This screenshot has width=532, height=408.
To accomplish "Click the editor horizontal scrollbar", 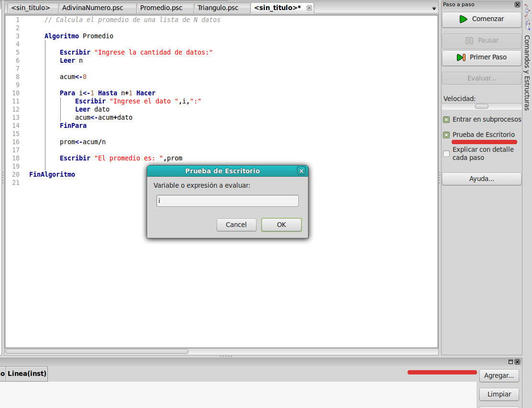I will (x=97, y=351).
